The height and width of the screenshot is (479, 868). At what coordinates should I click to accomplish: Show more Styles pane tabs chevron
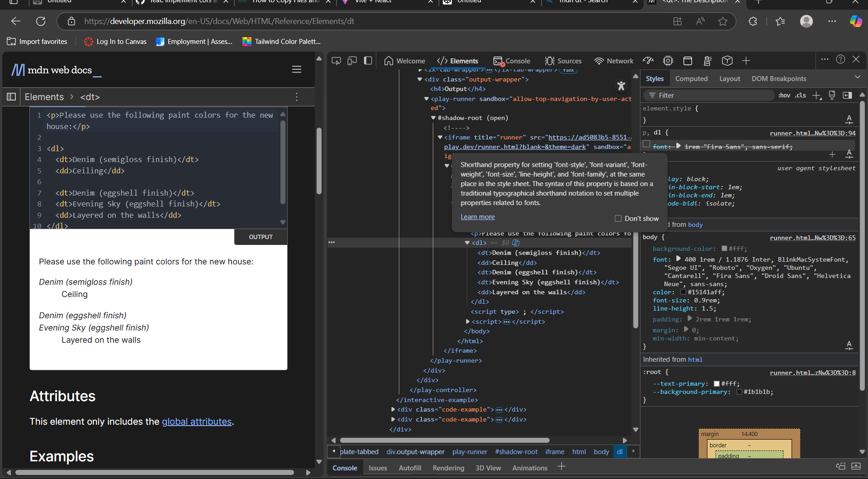[x=857, y=77]
